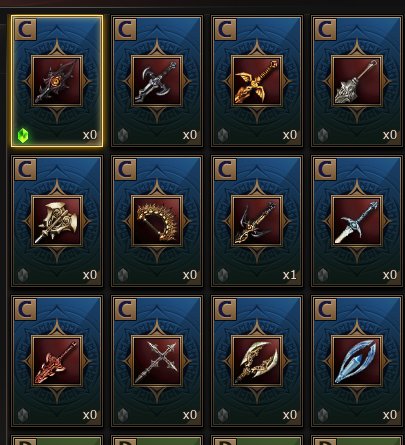This screenshot has width=405, height=445.
Task: Select the golden crescent dual blades icon
Action: 257,361
